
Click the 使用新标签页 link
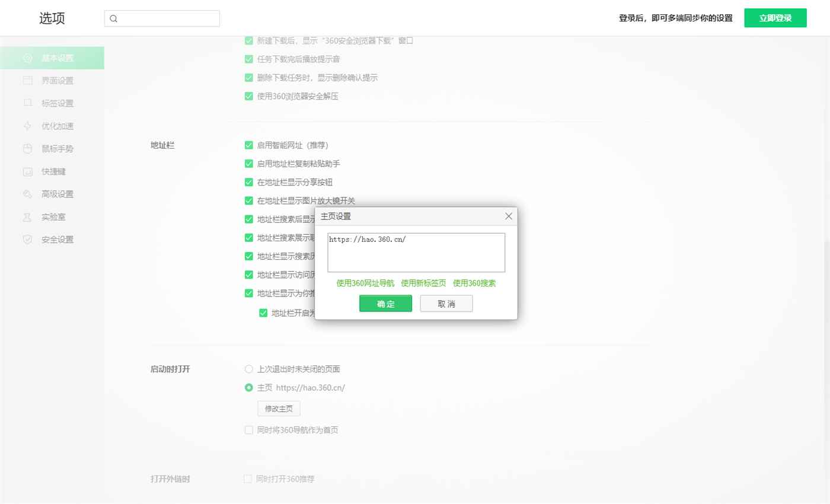click(x=423, y=283)
